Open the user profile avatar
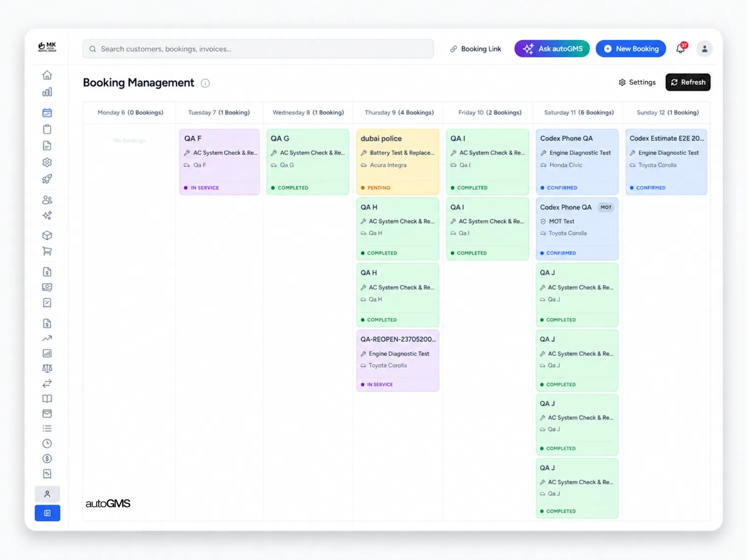747x560 pixels. tap(704, 49)
